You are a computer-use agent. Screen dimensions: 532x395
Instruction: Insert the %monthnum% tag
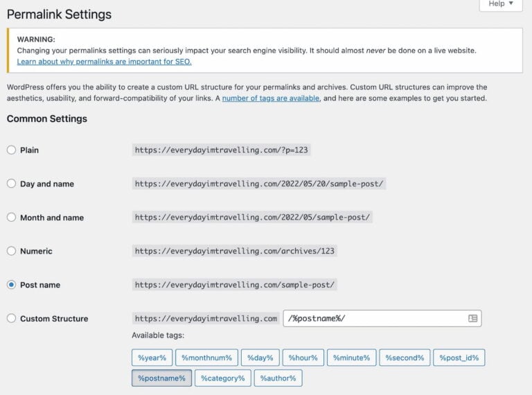coord(206,358)
